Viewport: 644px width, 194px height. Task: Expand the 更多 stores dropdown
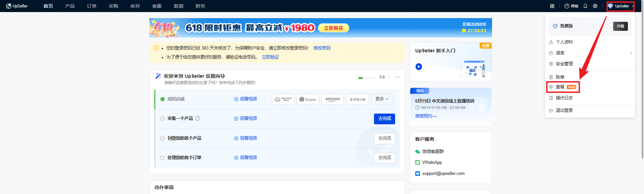point(382,99)
